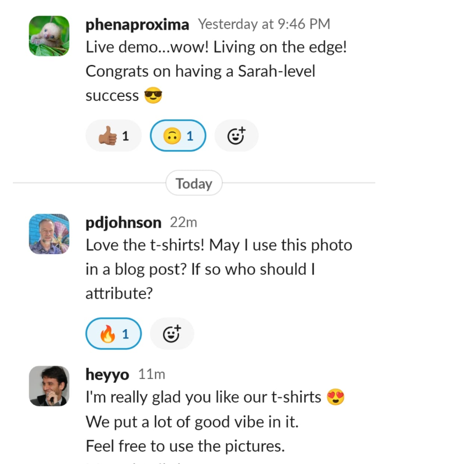
Task: Click the phenaproxima username
Action: (137, 25)
